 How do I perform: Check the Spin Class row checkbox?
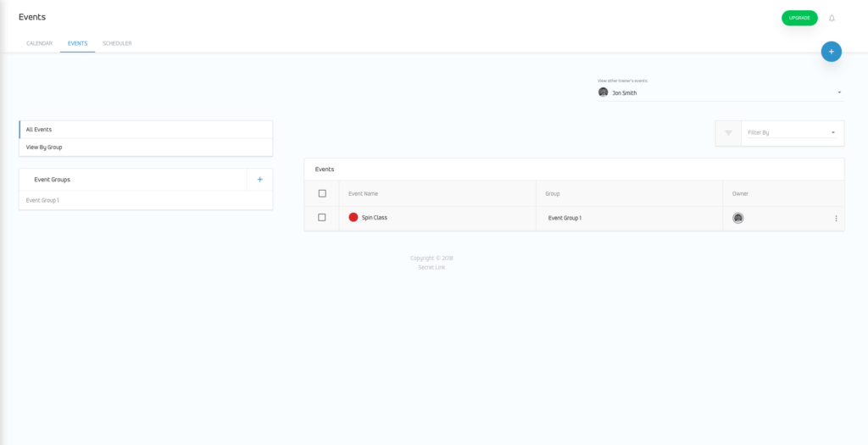click(321, 218)
